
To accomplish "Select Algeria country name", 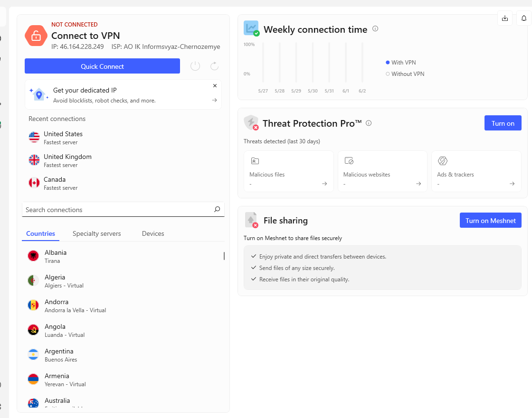I will pyautogui.click(x=55, y=277).
